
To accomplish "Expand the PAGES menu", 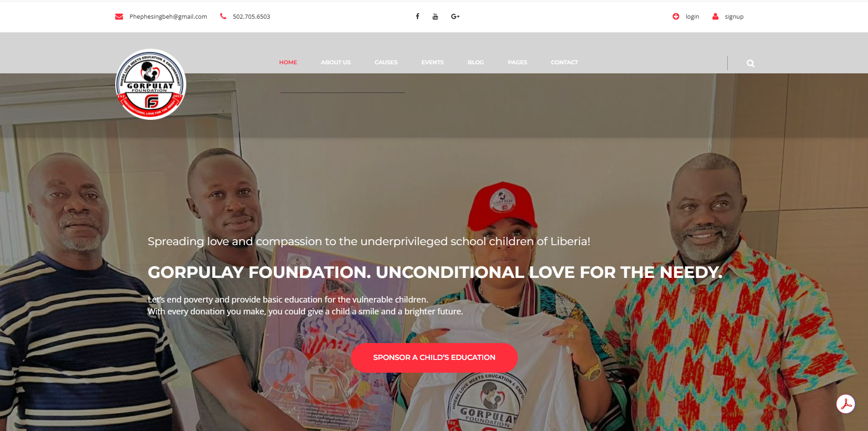I will 517,62.
